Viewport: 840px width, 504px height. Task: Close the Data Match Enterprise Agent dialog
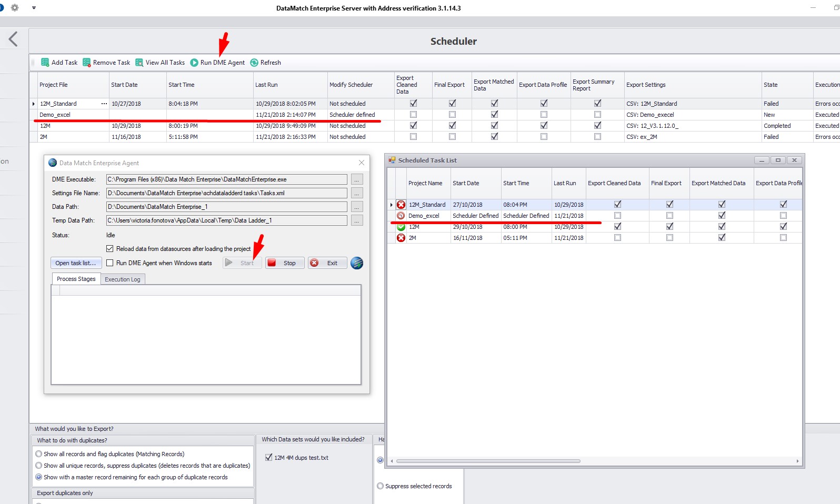(361, 163)
